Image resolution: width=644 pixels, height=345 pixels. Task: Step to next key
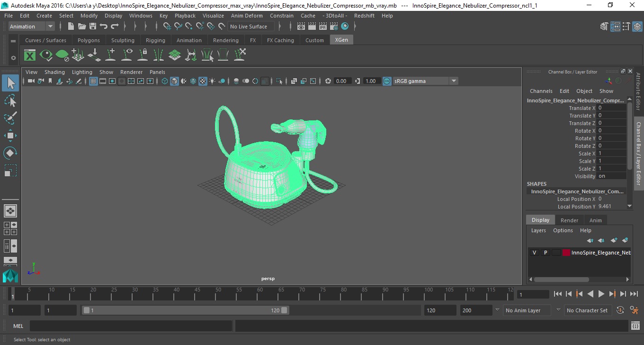pos(612,294)
